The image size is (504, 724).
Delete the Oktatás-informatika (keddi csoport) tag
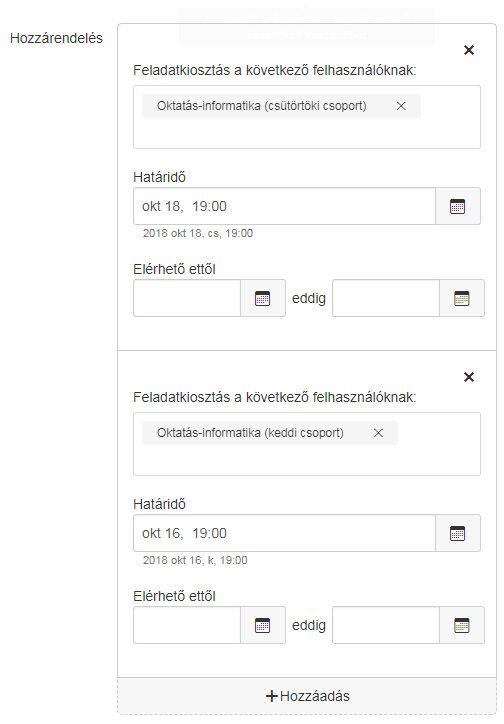coord(378,433)
